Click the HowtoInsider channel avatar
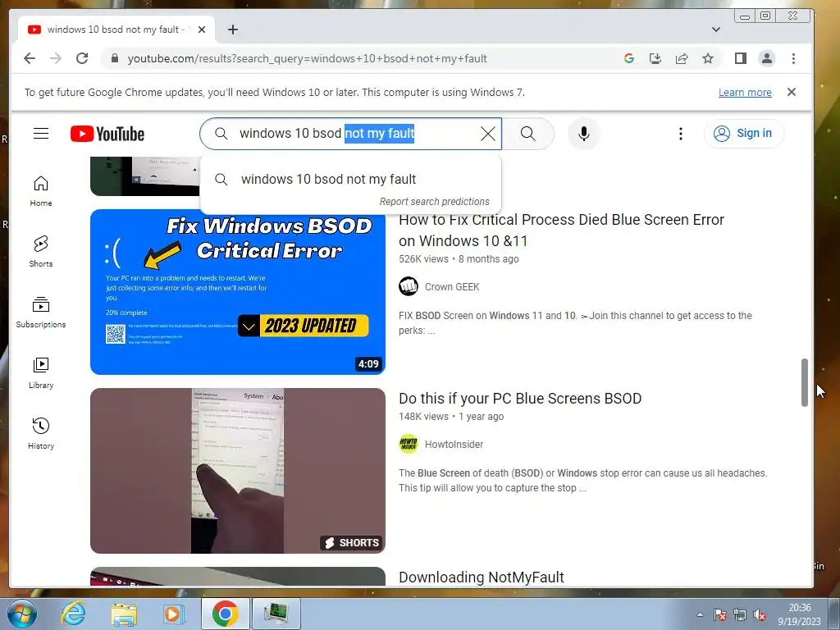The width and height of the screenshot is (840, 630). (409, 444)
